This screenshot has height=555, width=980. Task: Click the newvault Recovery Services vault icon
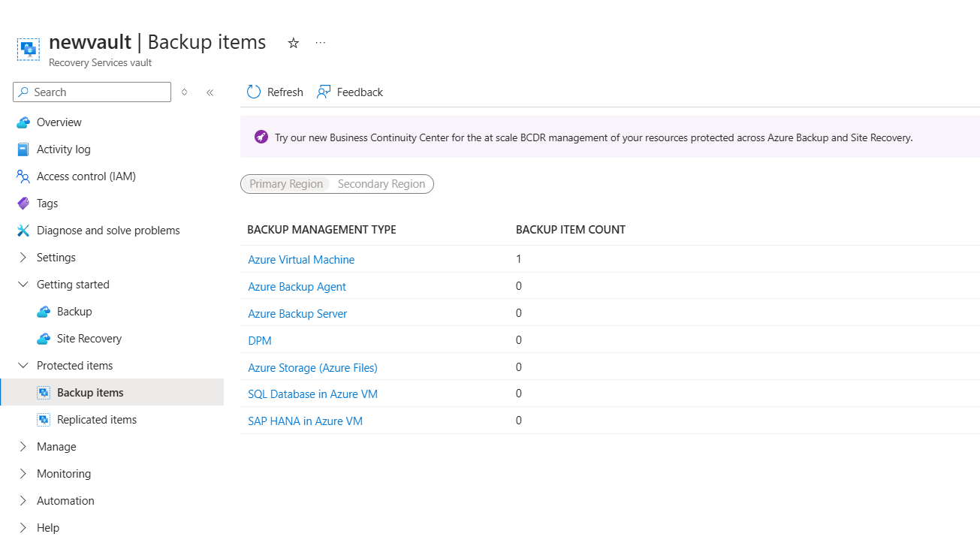click(x=29, y=50)
